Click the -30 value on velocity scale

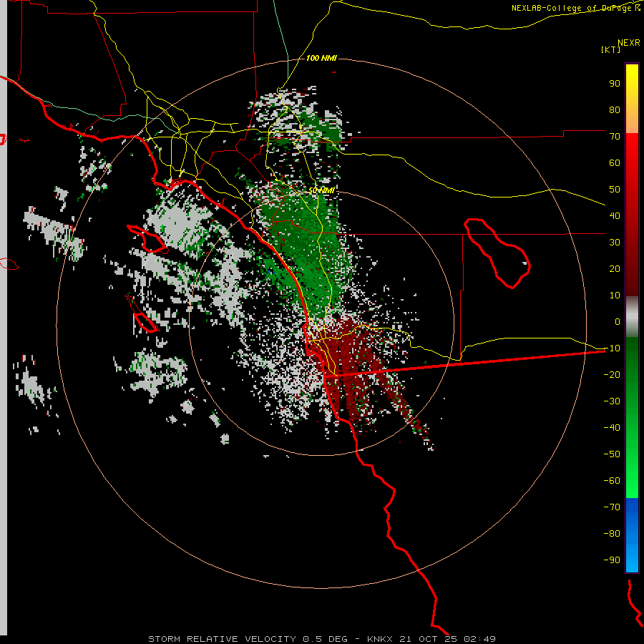pyautogui.click(x=612, y=401)
